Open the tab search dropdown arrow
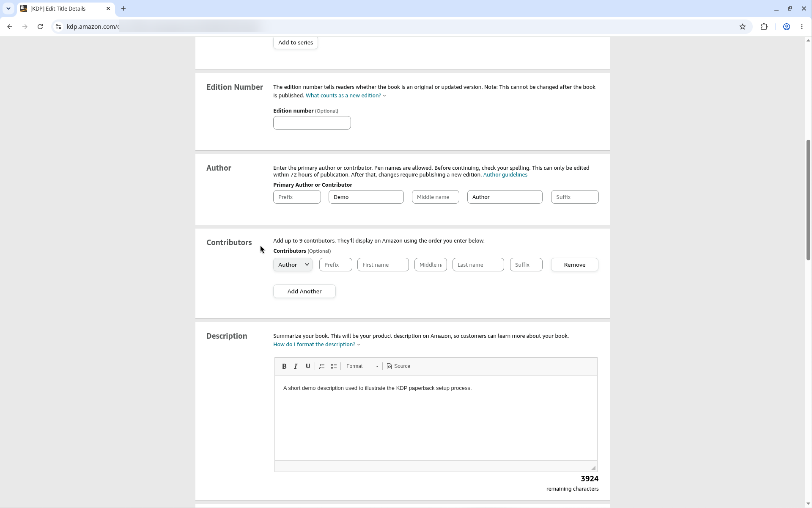 coord(8,8)
